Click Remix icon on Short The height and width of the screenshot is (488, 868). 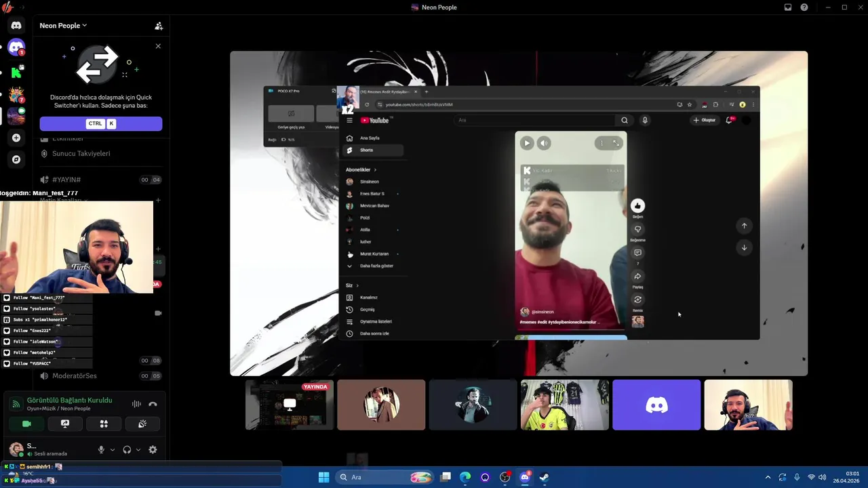tap(637, 300)
